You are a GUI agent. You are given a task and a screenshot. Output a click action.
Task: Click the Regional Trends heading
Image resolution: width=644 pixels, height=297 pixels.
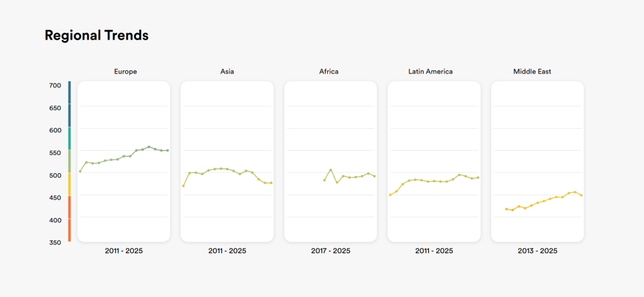96,36
